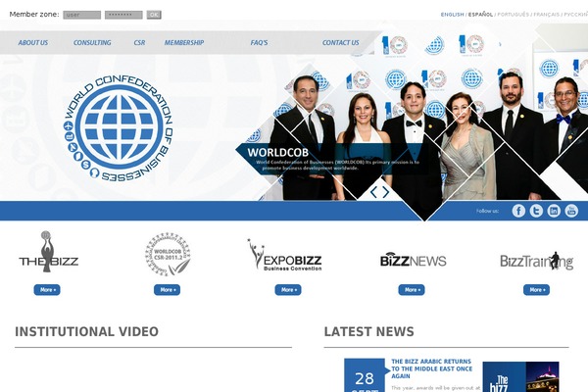Click the 'Follow us:' label
Screen dimensions: 588x392
point(487,211)
